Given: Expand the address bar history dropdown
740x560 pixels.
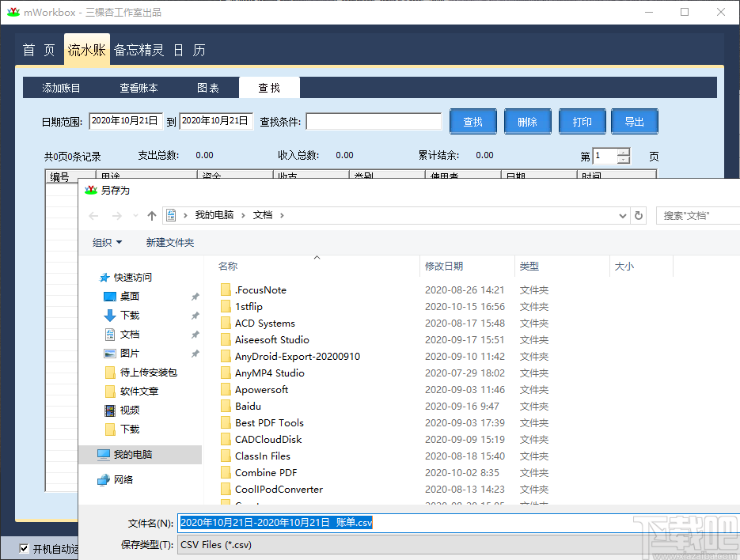Looking at the screenshot, I should tap(622, 214).
